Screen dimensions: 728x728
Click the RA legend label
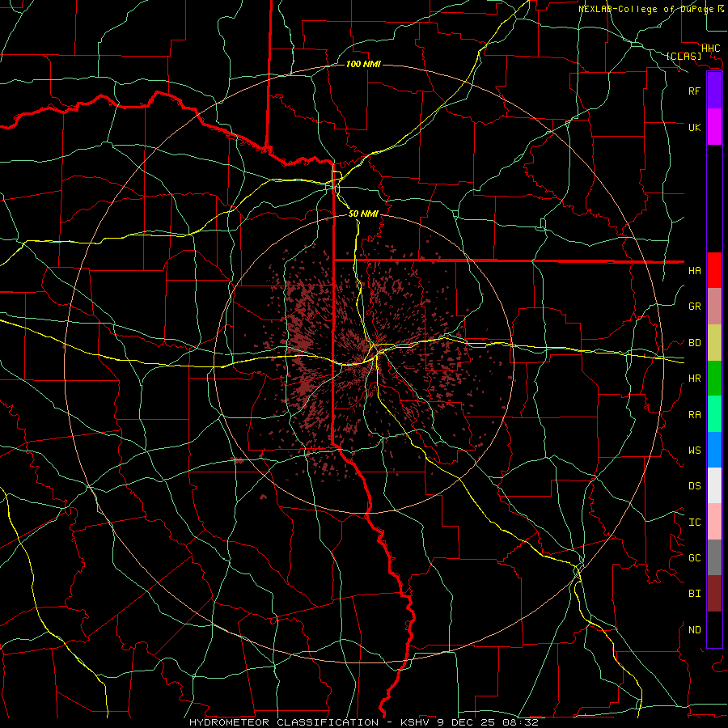pyautogui.click(x=694, y=415)
